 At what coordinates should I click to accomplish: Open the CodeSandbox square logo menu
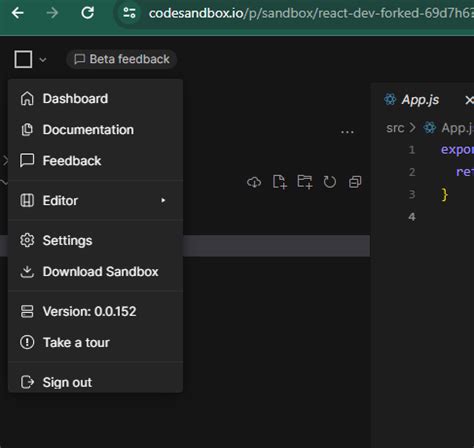tap(23, 59)
